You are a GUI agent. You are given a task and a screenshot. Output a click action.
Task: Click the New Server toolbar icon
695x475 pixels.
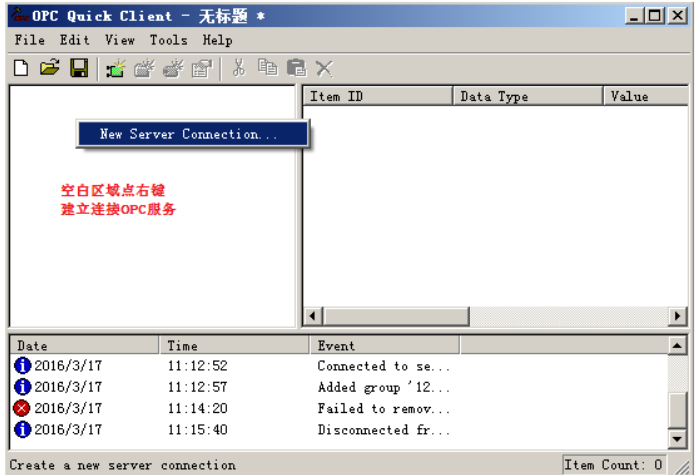click(116, 69)
